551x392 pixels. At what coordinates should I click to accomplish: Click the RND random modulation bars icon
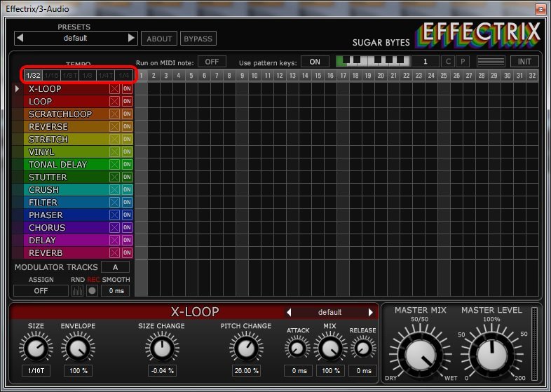77,291
